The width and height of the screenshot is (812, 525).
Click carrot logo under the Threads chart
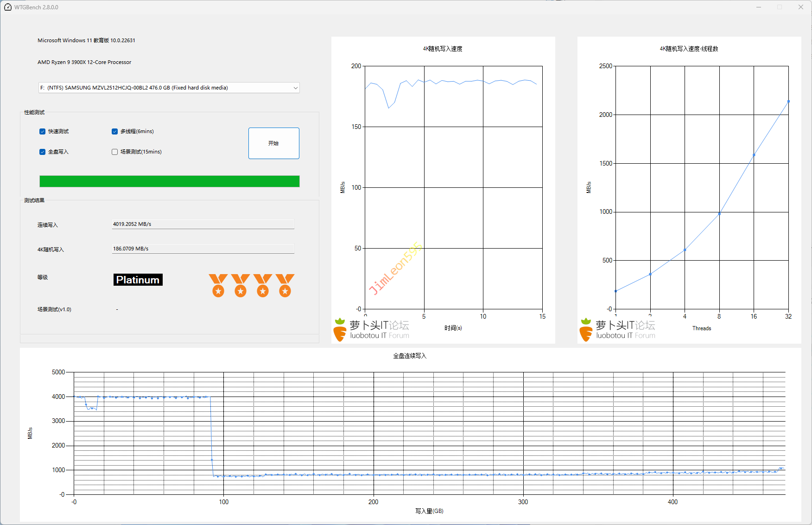coord(586,330)
